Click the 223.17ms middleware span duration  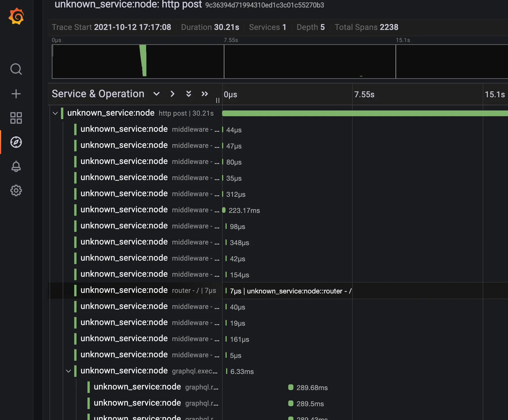pos(244,211)
